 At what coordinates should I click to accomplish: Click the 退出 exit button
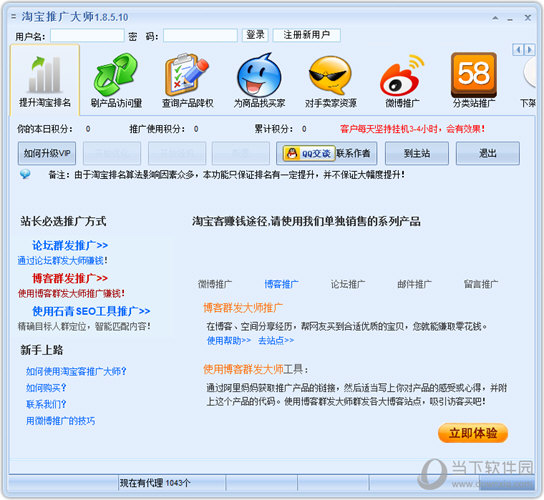[x=487, y=153]
